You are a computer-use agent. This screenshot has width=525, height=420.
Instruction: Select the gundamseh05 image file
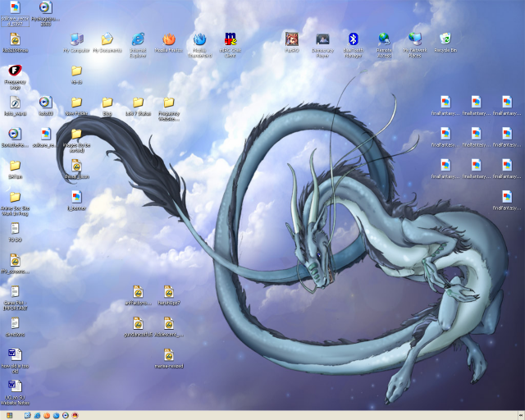point(138,326)
